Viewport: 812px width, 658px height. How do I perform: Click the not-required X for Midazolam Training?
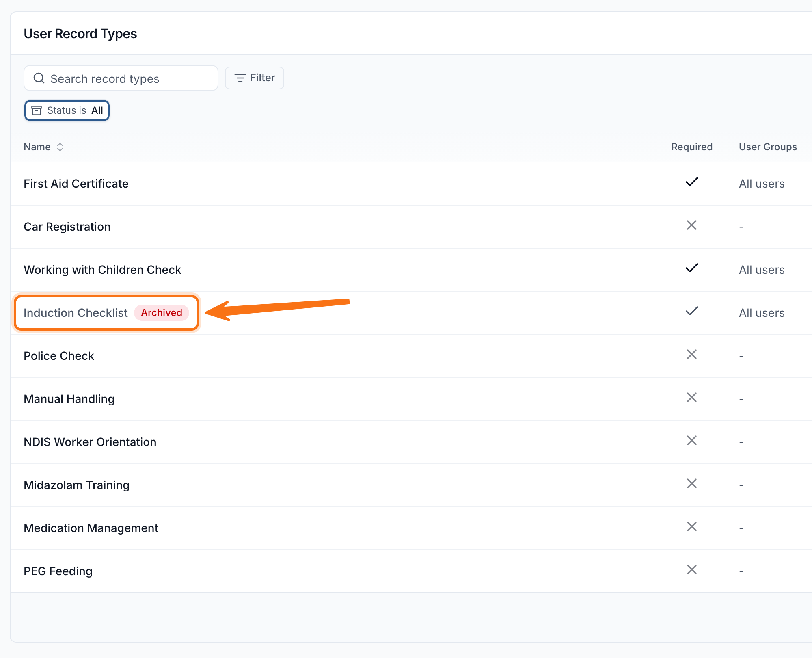[x=692, y=483]
